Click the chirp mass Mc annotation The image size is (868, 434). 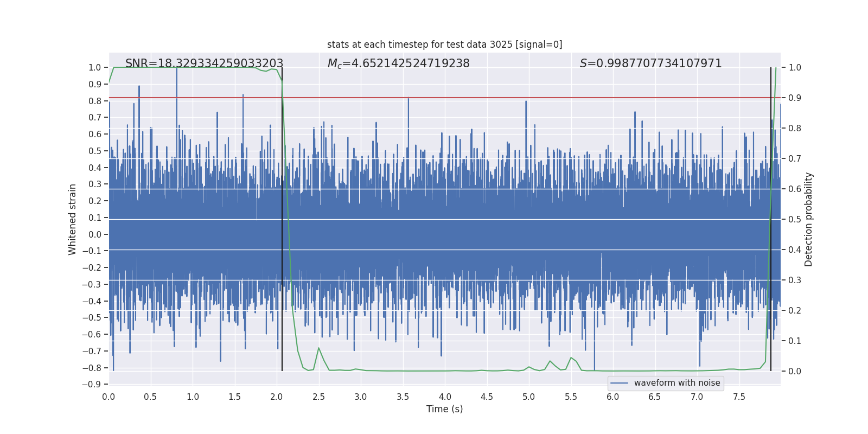[398, 63]
